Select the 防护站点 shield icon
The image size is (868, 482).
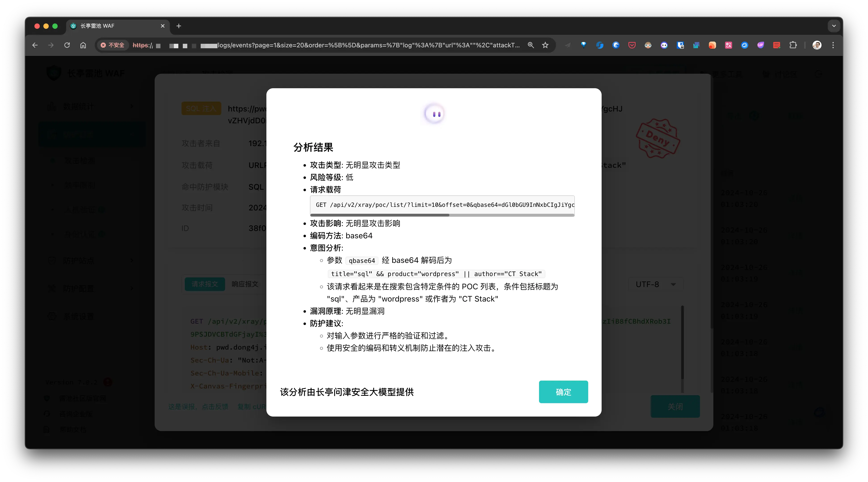(x=52, y=260)
